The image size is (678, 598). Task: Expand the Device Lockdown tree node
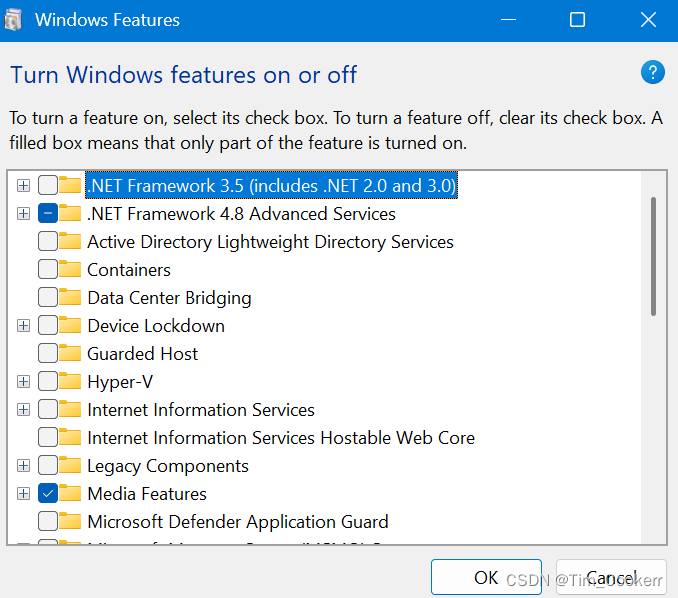pos(23,326)
